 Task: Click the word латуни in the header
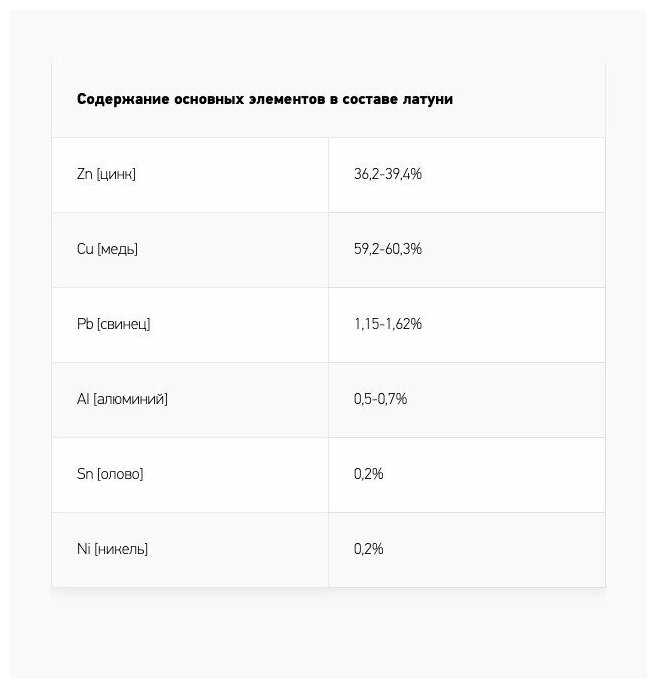[x=426, y=99]
